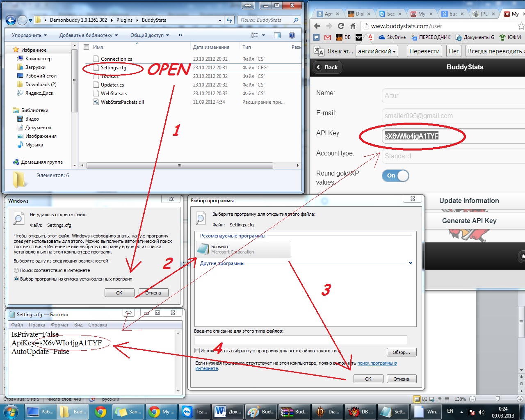Image resolution: width=525 pixels, height=420 pixels.
Task: Expand the Упорядочить menu in Explorer
Action: click(x=29, y=35)
